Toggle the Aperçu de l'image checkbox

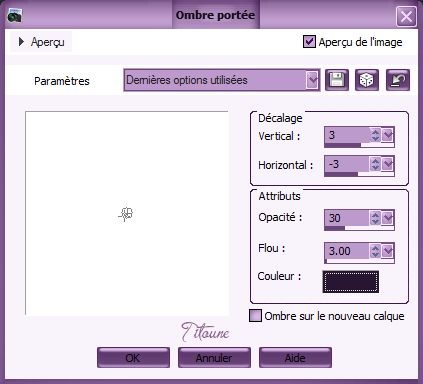pos(309,42)
